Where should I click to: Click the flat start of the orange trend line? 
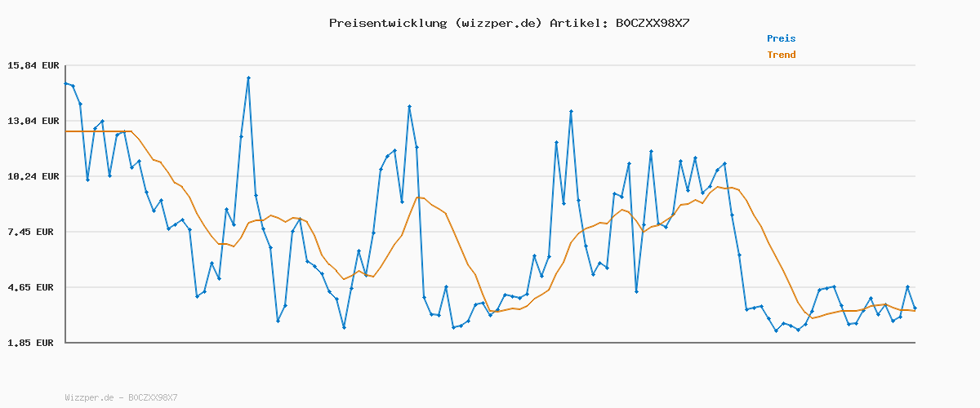coord(98,131)
